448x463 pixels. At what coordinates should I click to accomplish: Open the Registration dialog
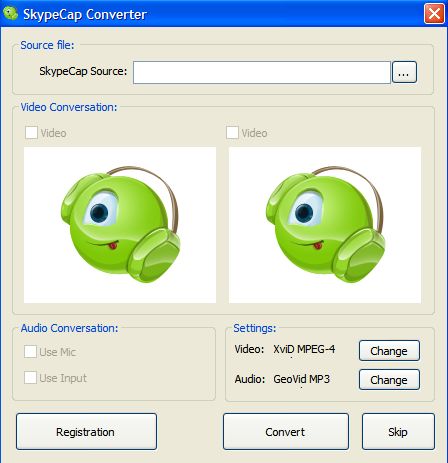[86, 432]
